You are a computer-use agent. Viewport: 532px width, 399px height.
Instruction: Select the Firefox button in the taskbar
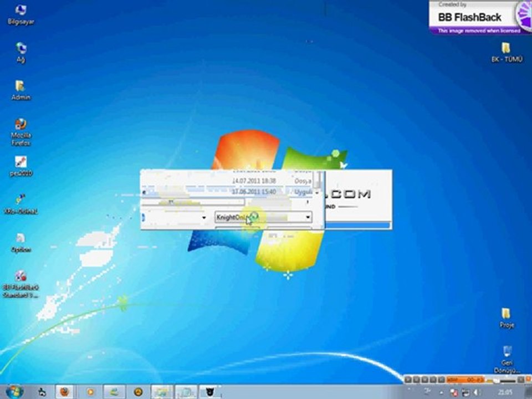(64, 392)
